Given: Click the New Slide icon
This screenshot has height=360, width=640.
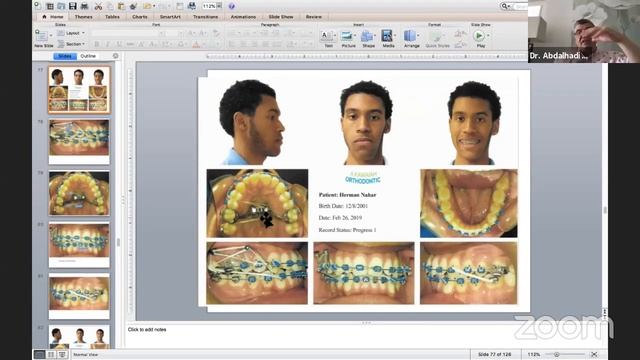Looking at the screenshot, I should 41,36.
